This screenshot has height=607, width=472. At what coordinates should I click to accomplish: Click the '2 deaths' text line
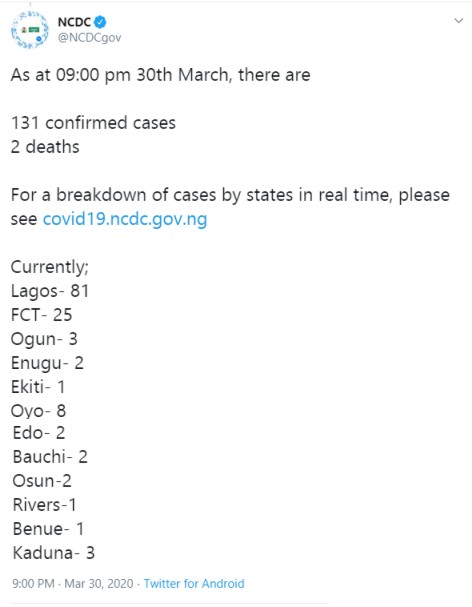pos(45,147)
